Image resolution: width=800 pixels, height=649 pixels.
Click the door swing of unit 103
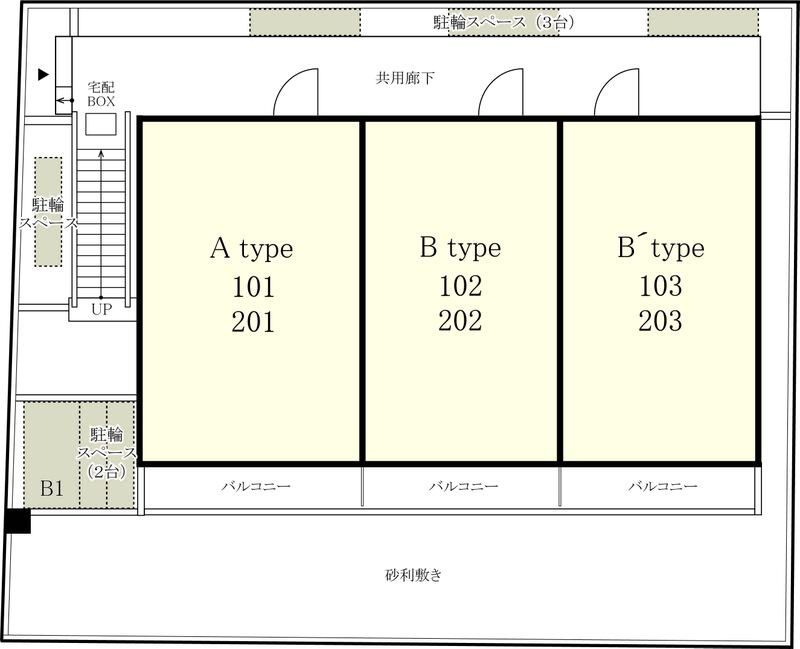(616, 92)
